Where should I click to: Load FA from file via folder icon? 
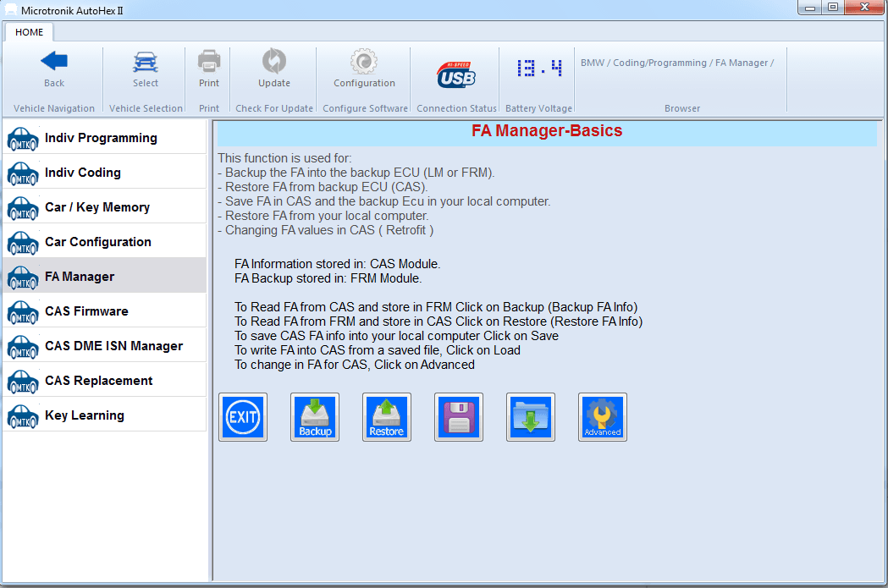tap(530, 416)
